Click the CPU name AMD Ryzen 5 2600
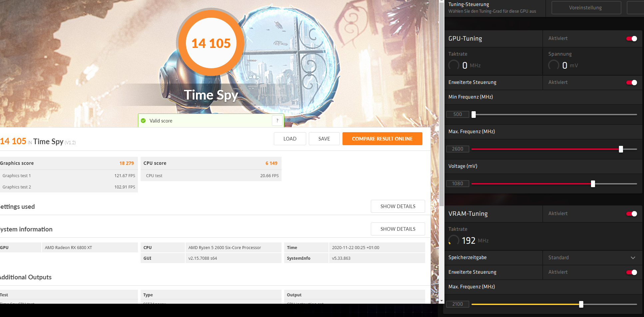The image size is (644, 317). tap(225, 248)
